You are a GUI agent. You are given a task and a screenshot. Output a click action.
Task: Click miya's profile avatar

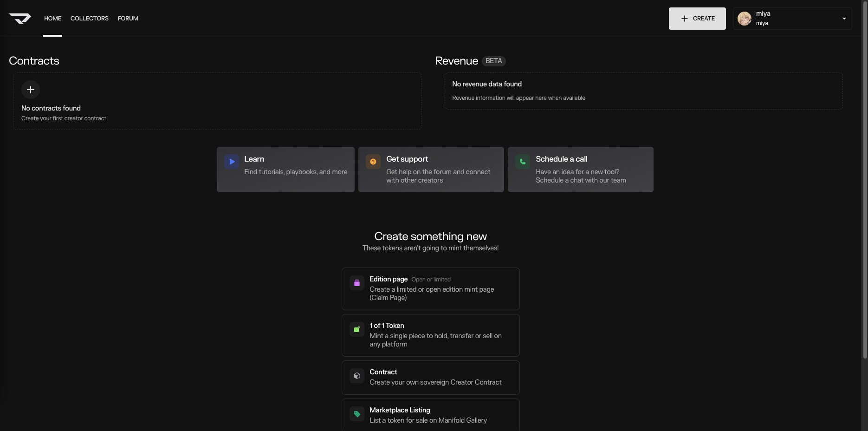coord(745,19)
